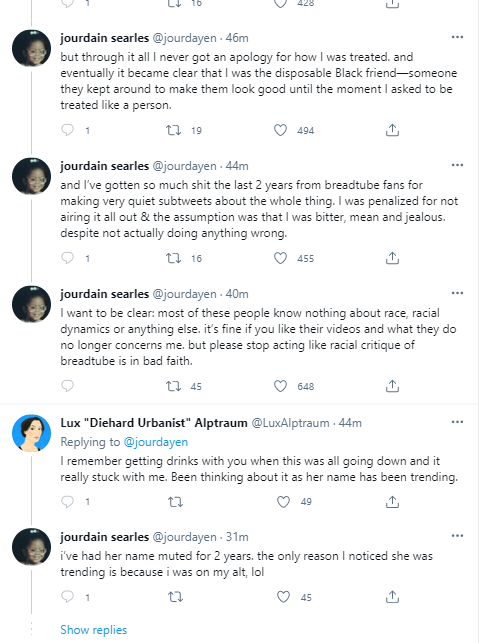Open the 40m timestamp of the racial critique tweet

(237, 294)
